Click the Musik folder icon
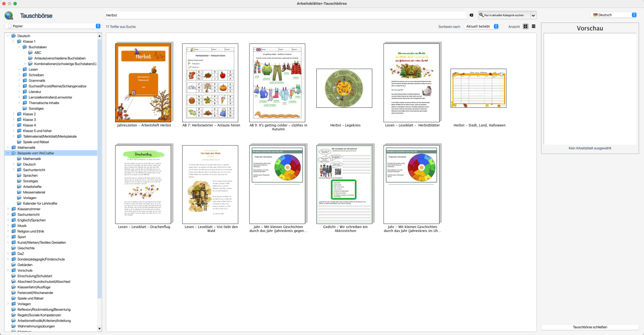 (x=14, y=226)
